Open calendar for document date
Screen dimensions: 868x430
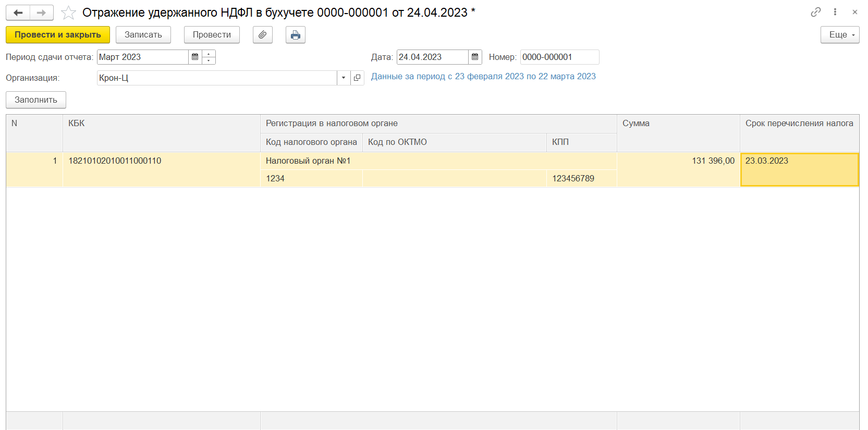pyautogui.click(x=475, y=57)
